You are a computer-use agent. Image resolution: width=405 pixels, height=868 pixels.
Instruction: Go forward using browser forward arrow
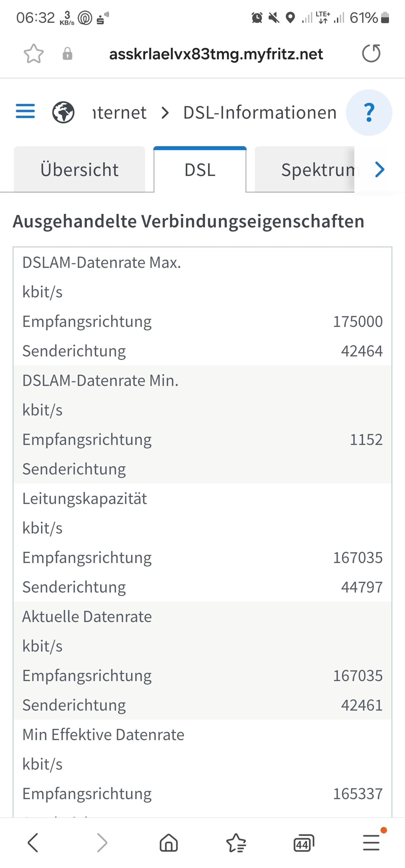point(102,843)
